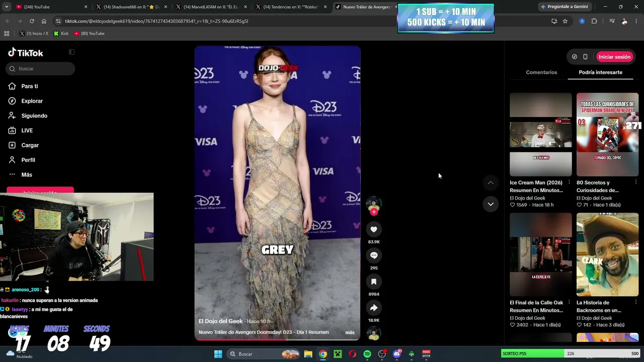
Task: Close the Tendencias en X browser tab
Action: coord(325,7)
